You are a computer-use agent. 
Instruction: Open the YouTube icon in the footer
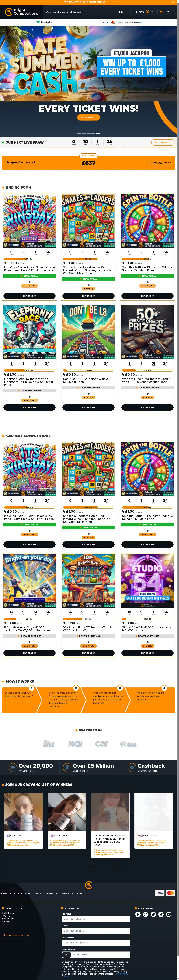click(x=169, y=915)
